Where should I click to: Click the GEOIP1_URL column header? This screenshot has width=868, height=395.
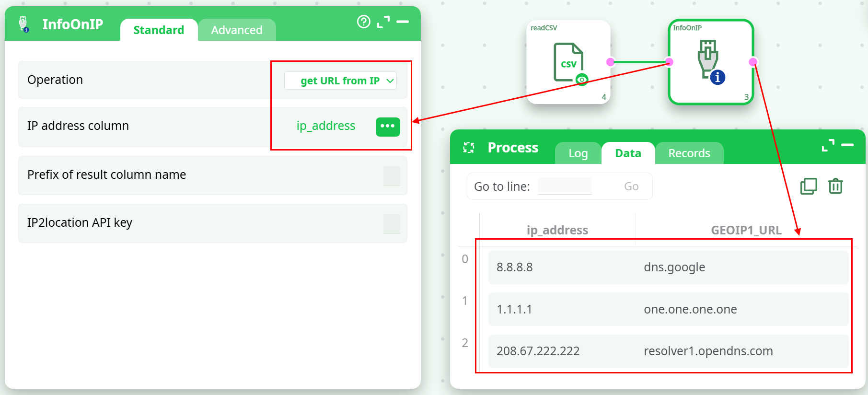746,230
